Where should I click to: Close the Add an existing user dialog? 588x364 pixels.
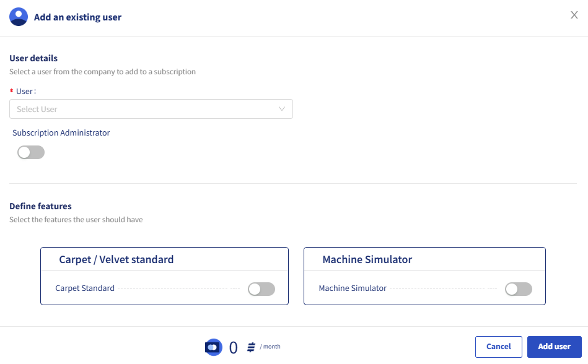[x=574, y=15]
